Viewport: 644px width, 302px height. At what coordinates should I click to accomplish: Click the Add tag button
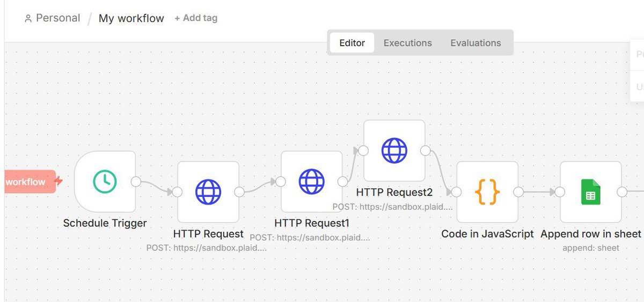196,18
